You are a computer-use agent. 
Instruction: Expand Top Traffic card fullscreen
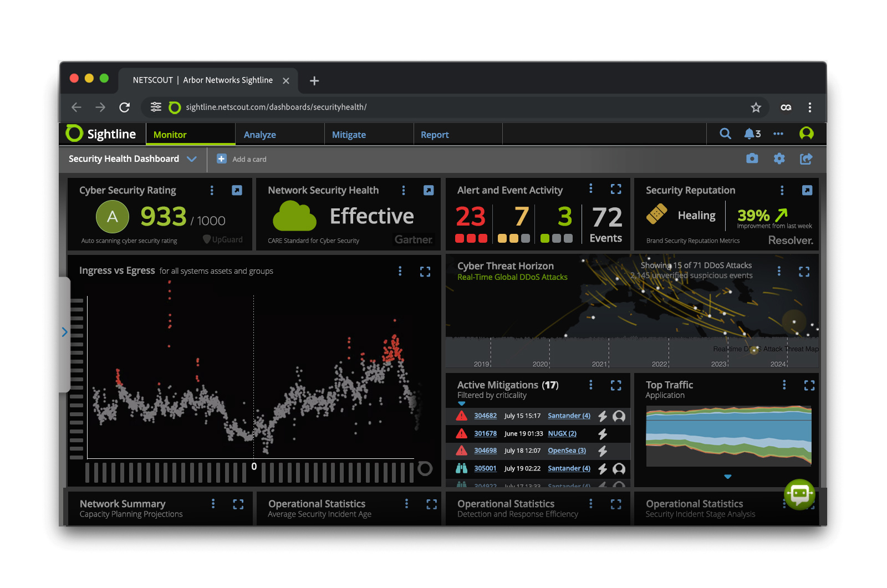click(809, 385)
